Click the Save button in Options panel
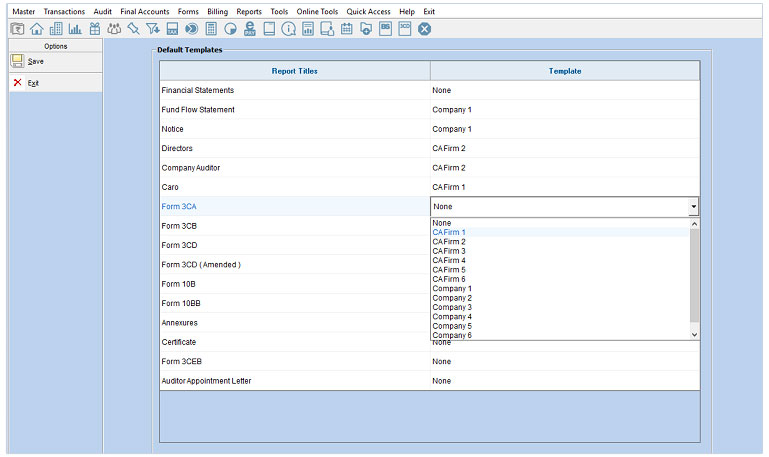769x457 pixels. tap(35, 61)
